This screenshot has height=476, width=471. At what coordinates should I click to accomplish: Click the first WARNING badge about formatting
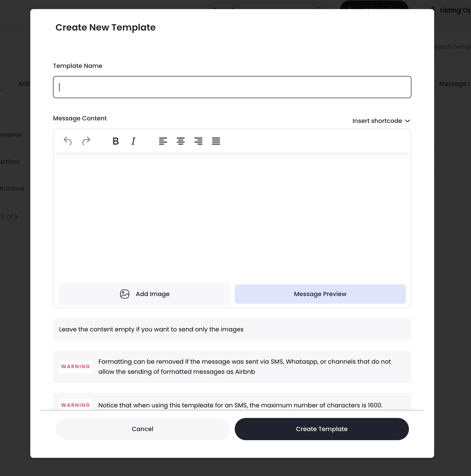(x=75, y=366)
